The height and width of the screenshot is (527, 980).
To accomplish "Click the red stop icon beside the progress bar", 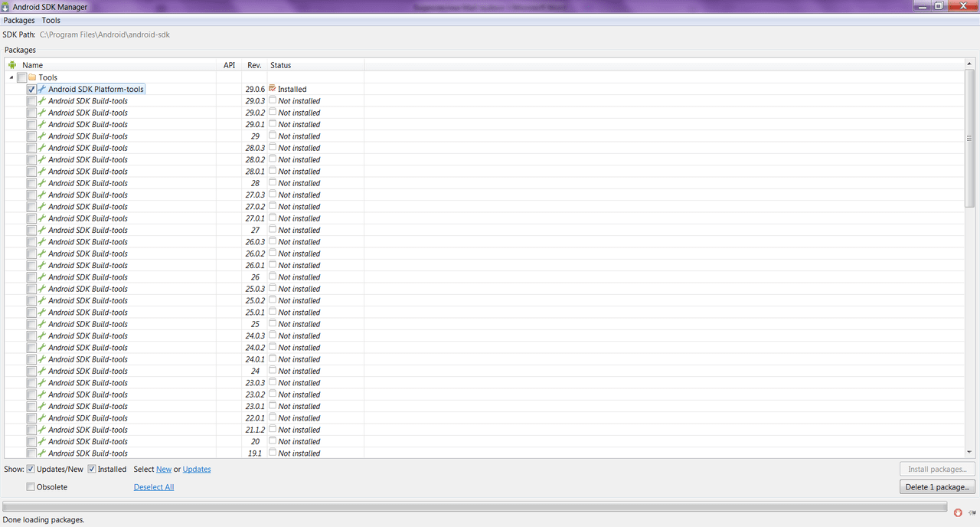I will [x=958, y=512].
